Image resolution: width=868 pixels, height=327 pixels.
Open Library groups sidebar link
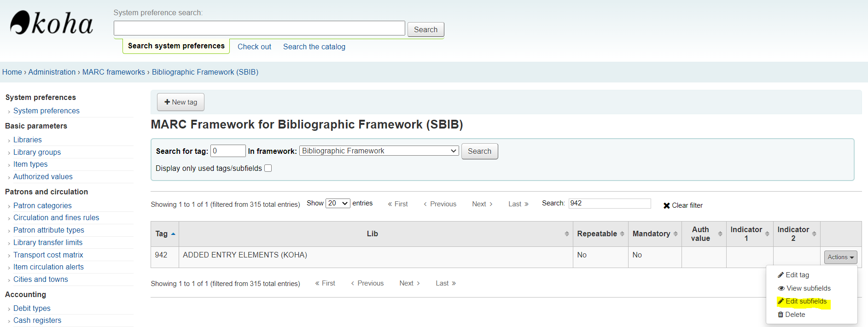click(x=37, y=152)
